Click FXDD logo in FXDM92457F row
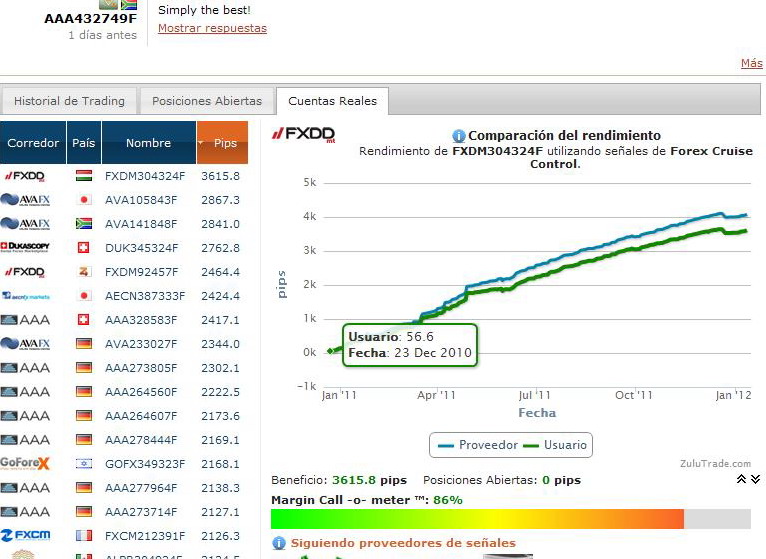The height and width of the screenshot is (559, 766). 24,272
